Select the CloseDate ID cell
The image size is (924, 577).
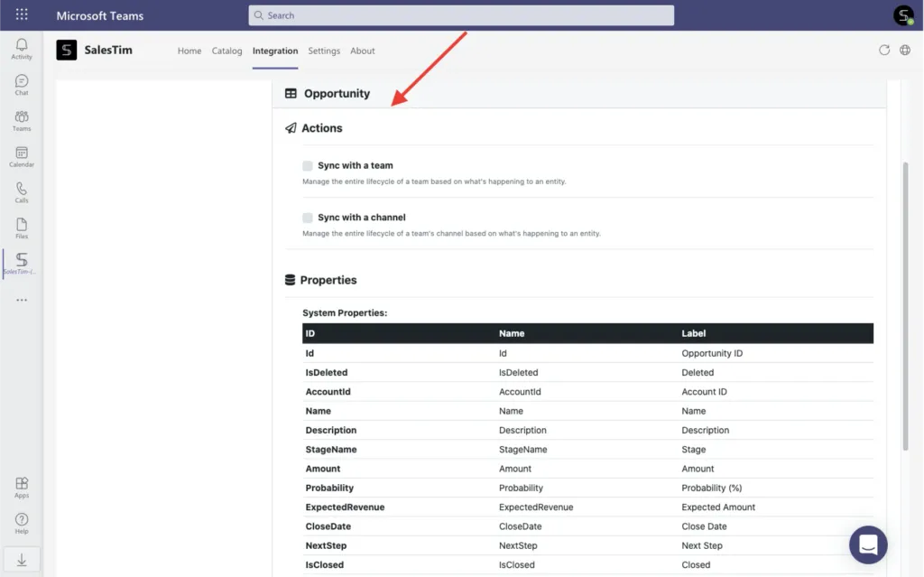(x=328, y=526)
